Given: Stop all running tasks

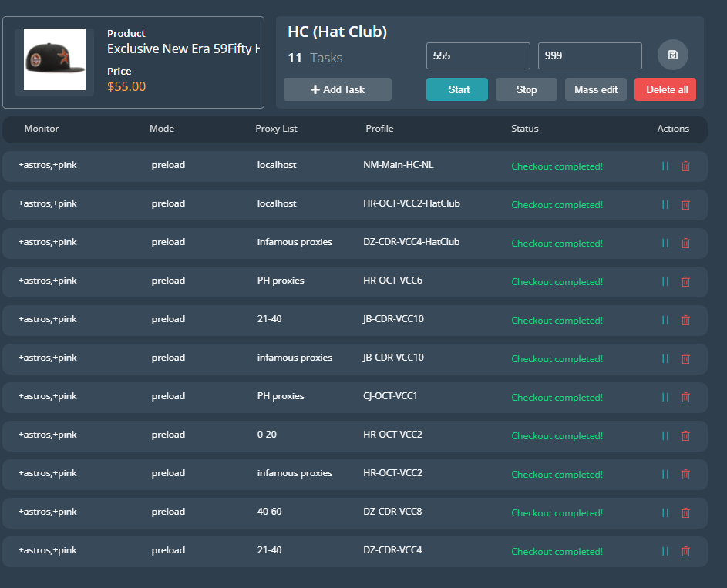Looking at the screenshot, I should (x=527, y=89).
